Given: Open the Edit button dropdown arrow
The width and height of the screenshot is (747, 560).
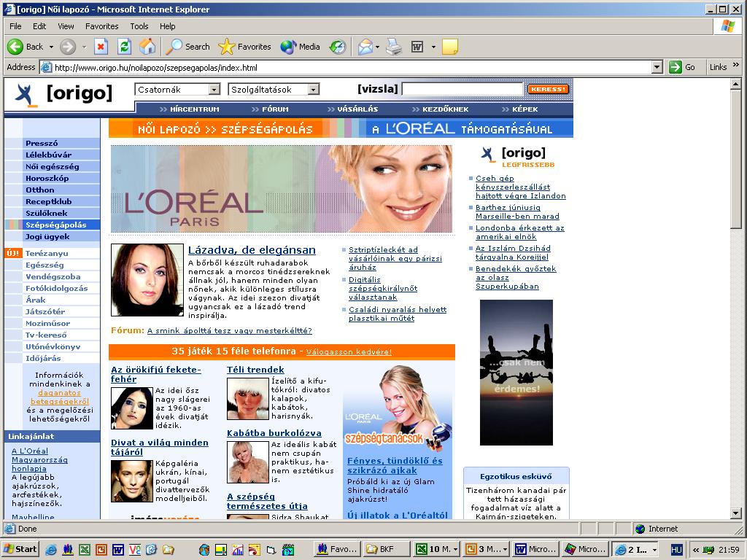Looking at the screenshot, I should pyautogui.click(x=433, y=47).
